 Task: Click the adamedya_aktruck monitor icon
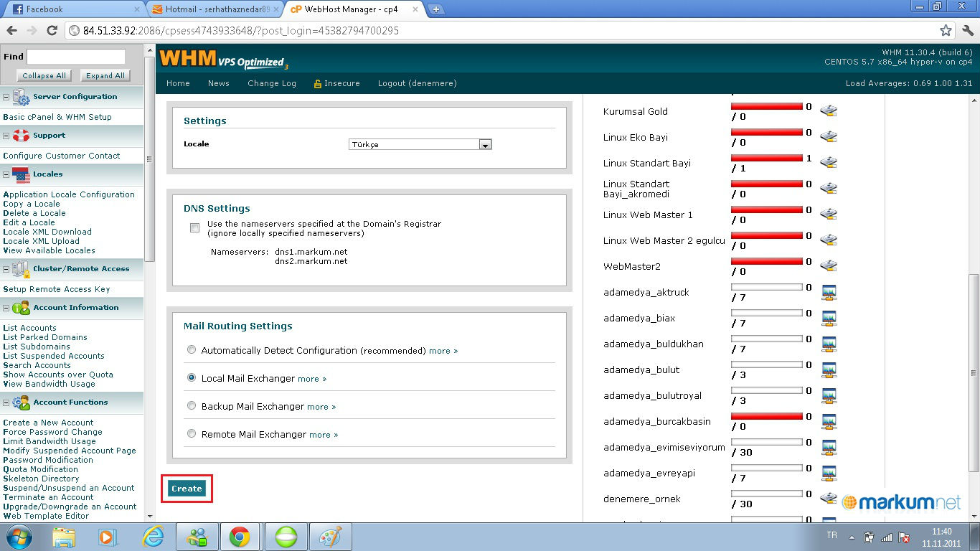point(829,292)
